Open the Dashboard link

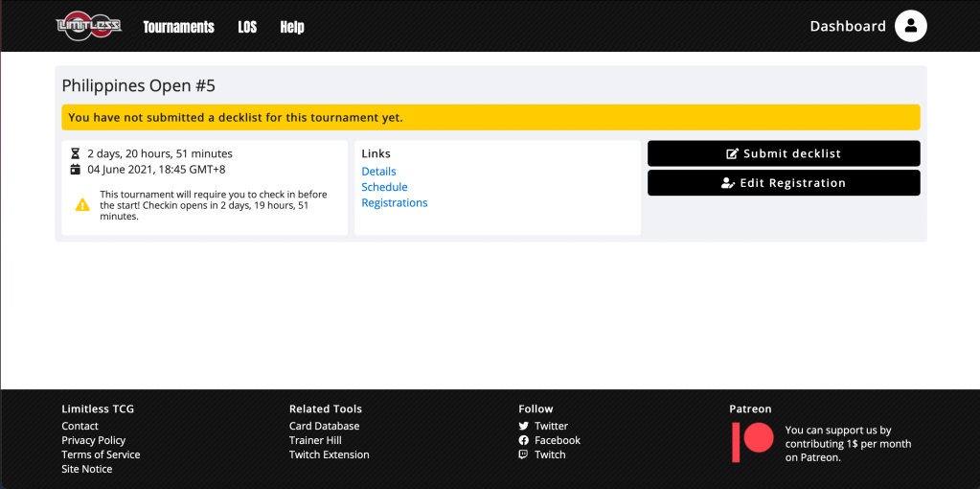tap(848, 26)
